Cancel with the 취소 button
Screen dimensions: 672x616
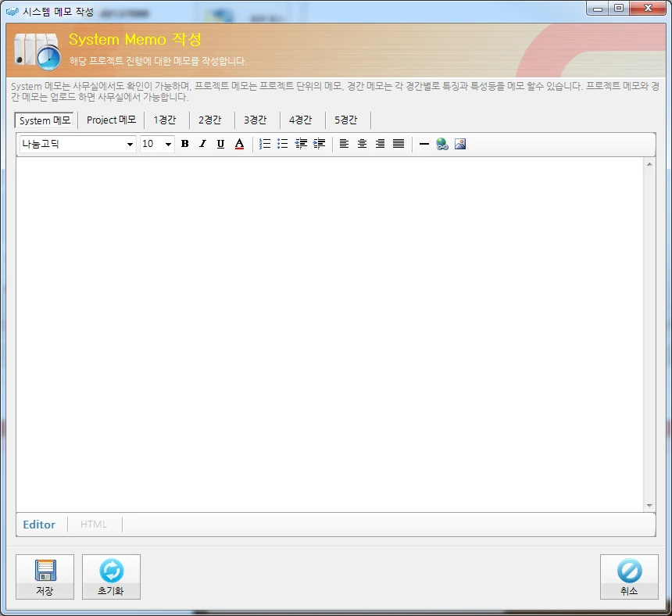click(629, 577)
